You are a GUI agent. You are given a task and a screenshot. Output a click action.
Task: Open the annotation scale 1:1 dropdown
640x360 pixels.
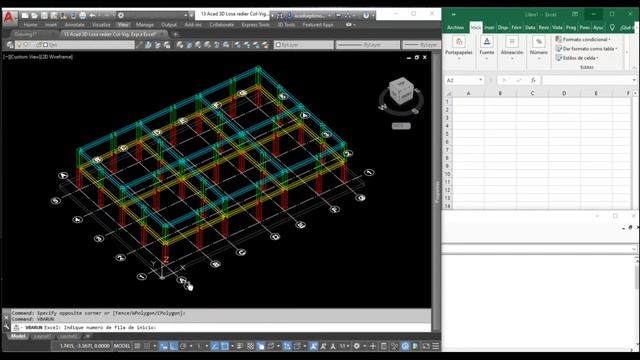coord(344,346)
